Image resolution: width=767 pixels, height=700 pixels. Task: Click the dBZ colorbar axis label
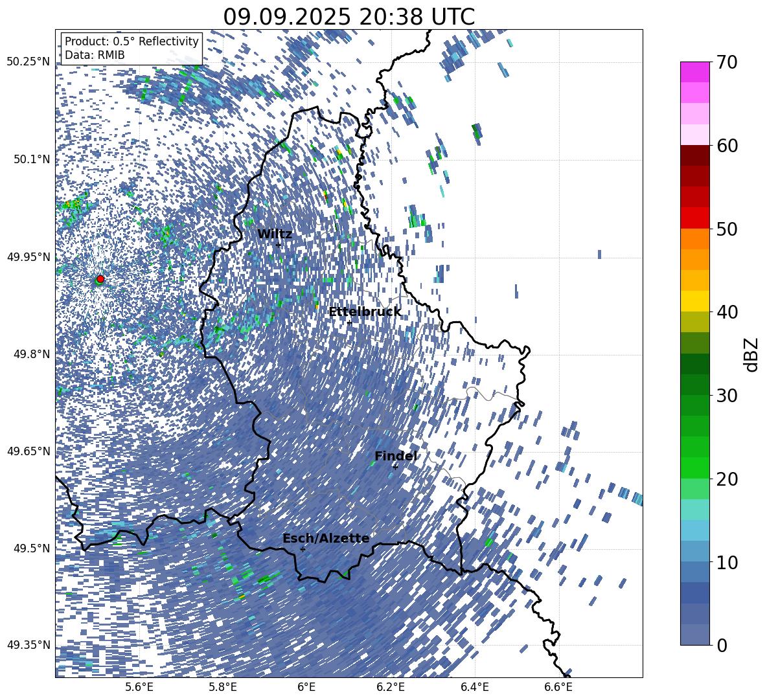pos(752,354)
